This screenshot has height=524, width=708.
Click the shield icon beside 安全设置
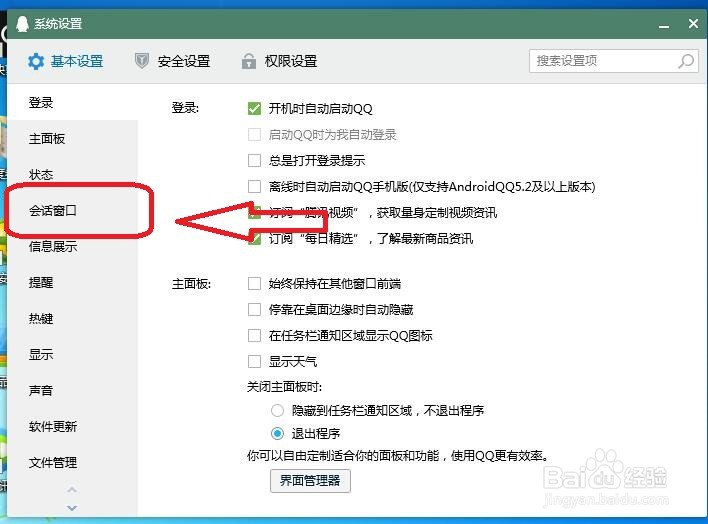point(142,61)
